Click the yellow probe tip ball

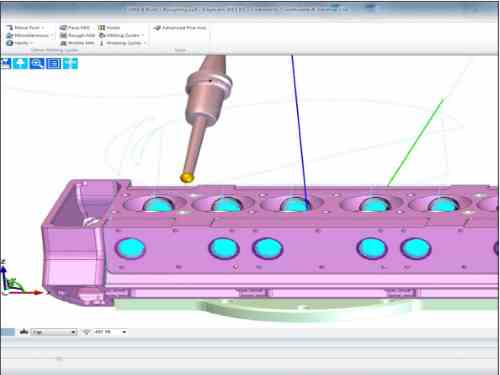[x=187, y=178]
